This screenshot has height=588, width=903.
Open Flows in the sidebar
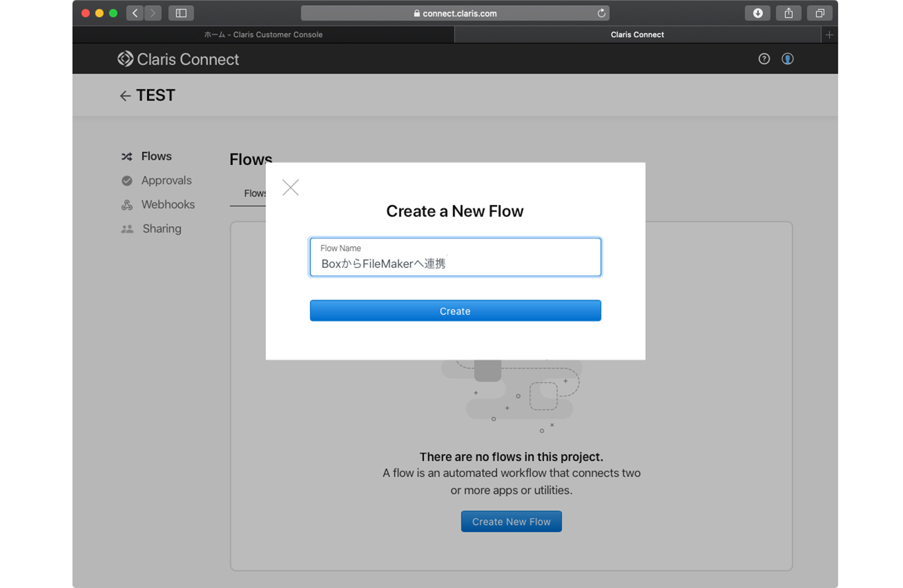(156, 156)
